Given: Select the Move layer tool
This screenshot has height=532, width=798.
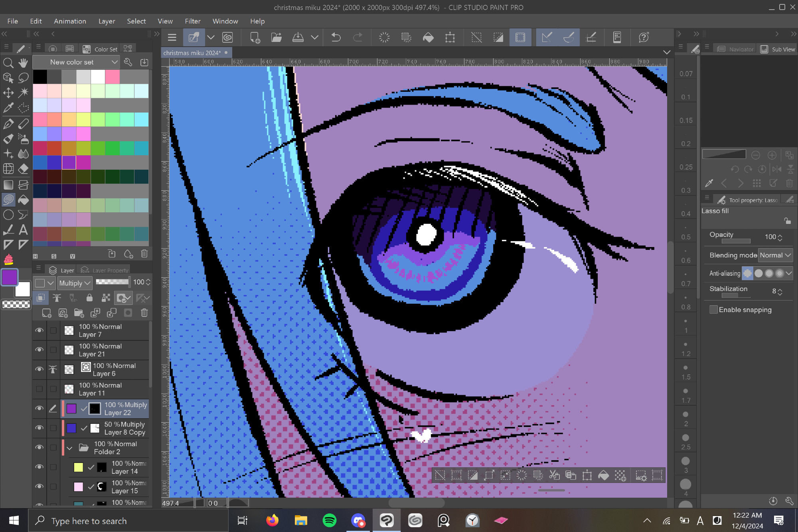Looking at the screenshot, I should 8,93.
